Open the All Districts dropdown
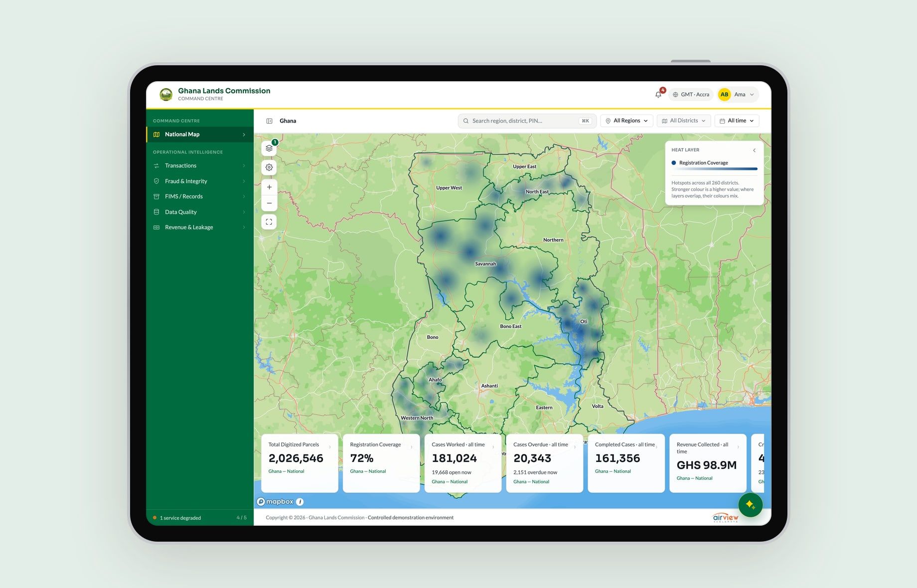Image resolution: width=917 pixels, height=588 pixels. point(684,121)
